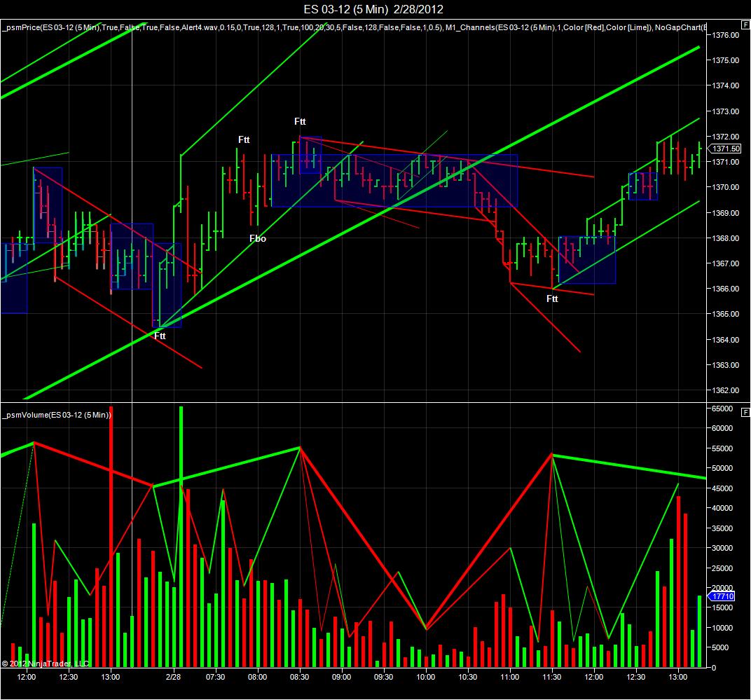Click the 1368.00 price axis label
Screen dimensions: 751x700
point(726,238)
